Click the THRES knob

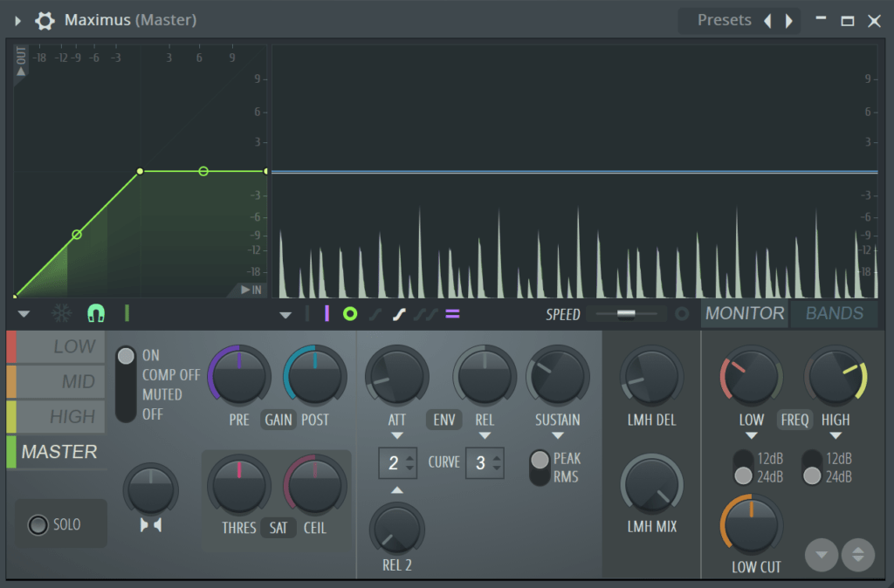(x=239, y=485)
